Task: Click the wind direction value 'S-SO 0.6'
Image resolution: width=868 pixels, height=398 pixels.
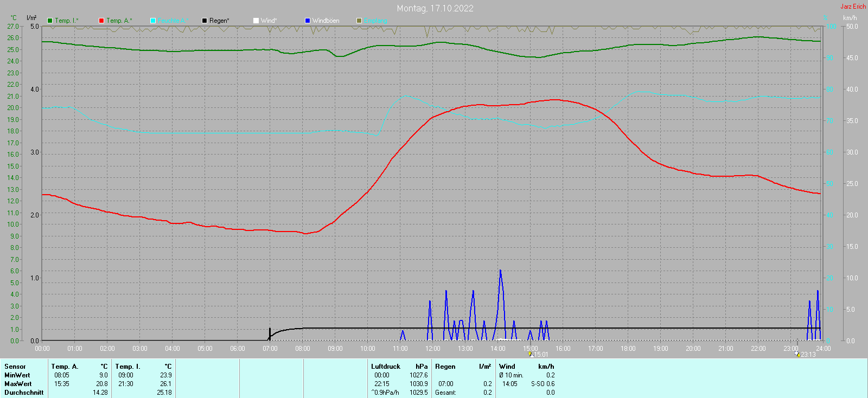Action: tap(543, 384)
